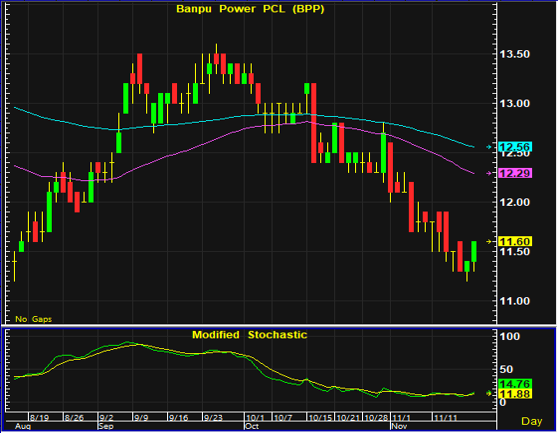Click the chart title Banpu Power PCL (BPP)
558x433 pixels.
click(x=250, y=9)
